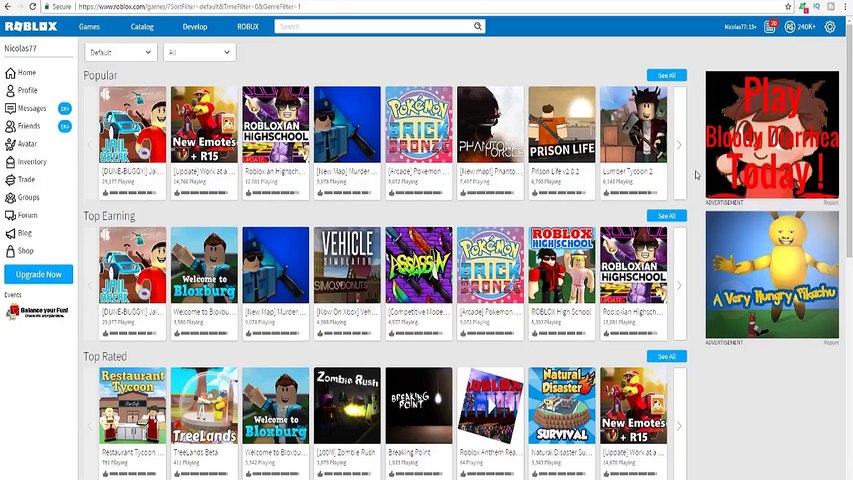The height and width of the screenshot is (480, 853).
Task: Open the Games menu in header
Action: coord(89,26)
